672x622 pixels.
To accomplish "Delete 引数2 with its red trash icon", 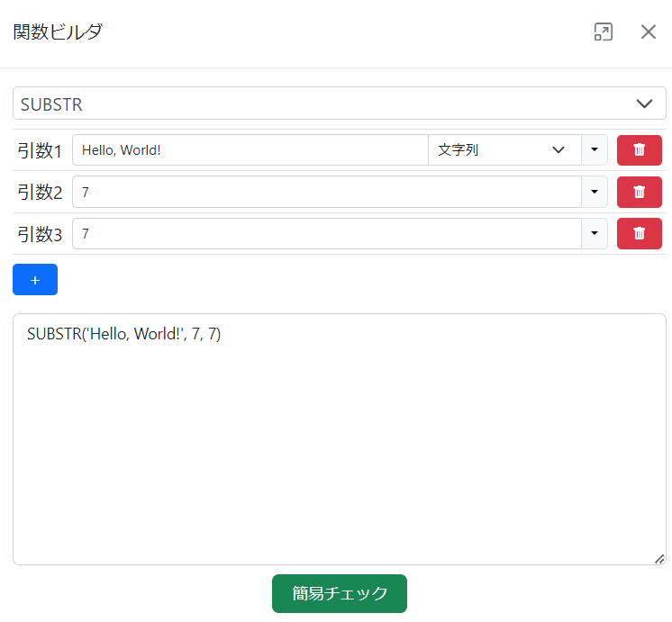I will click(639, 192).
